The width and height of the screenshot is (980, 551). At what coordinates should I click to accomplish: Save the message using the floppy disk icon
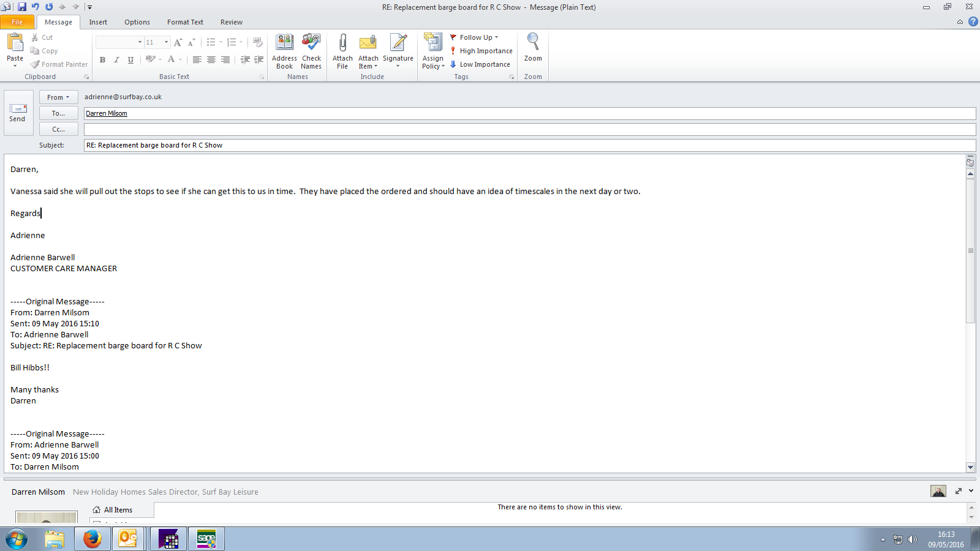(x=22, y=7)
